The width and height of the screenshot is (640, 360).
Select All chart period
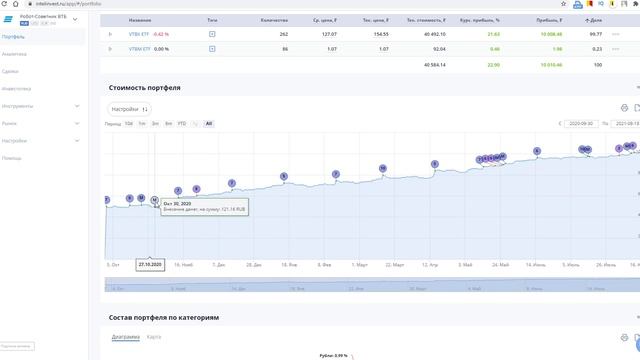209,124
